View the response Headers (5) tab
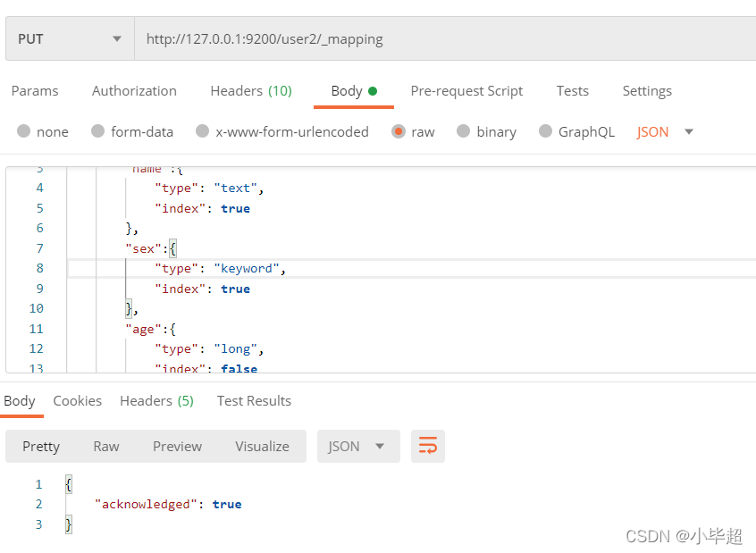Image resolution: width=756 pixels, height=553 pixels. coord(156,400)
